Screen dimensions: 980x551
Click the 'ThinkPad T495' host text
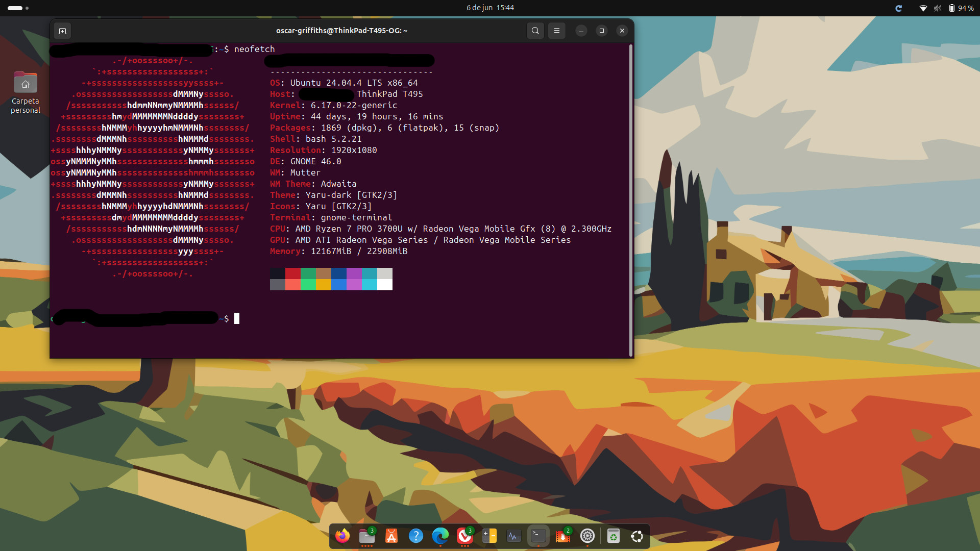(390, 94)
